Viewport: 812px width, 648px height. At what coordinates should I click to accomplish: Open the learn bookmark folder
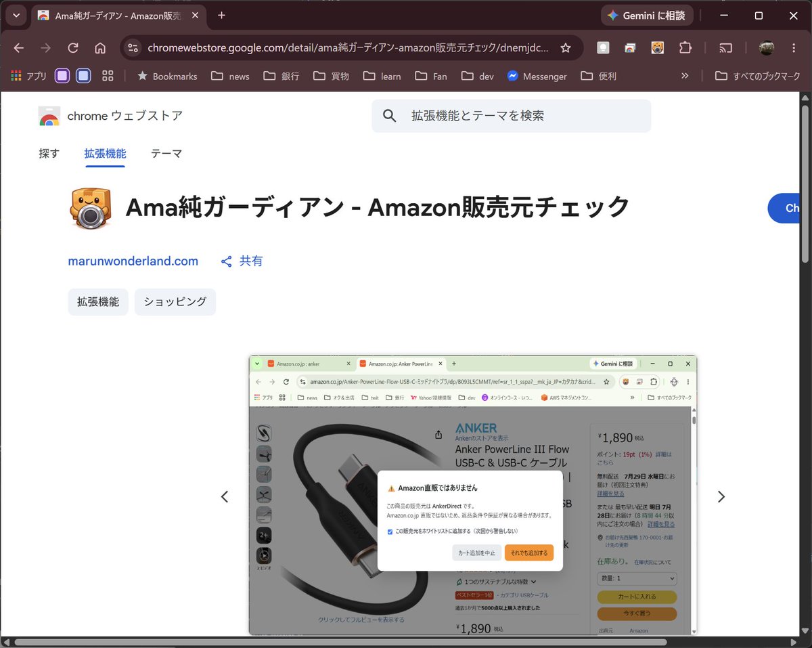pyautogui.click(x=382, y=76)
